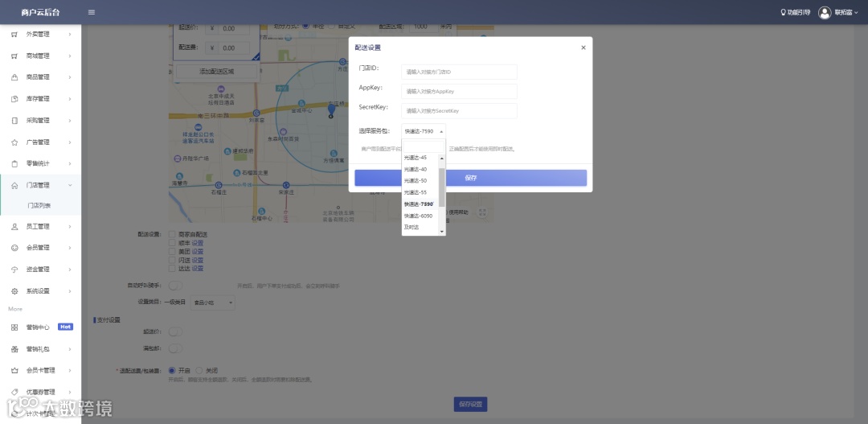Expand the 系统设置 chevron
The image size is (868, 424).
coord(70,291)
